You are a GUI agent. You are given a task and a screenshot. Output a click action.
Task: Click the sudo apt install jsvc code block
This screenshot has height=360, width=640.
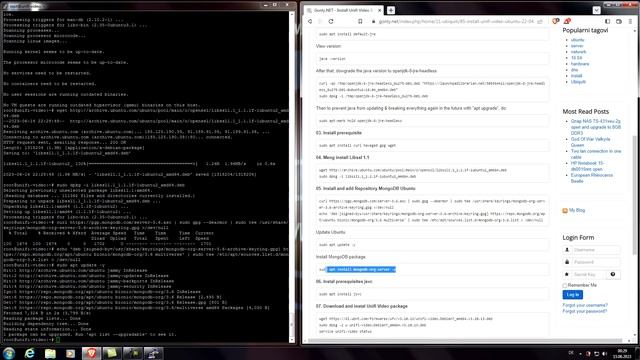[432, 294]
